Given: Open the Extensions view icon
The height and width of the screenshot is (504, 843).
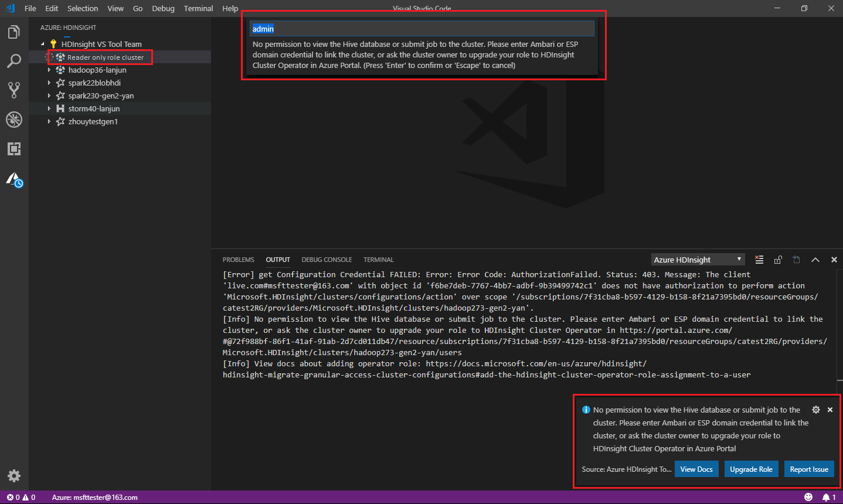Looking at the screenshot, I should coord(14,149).
